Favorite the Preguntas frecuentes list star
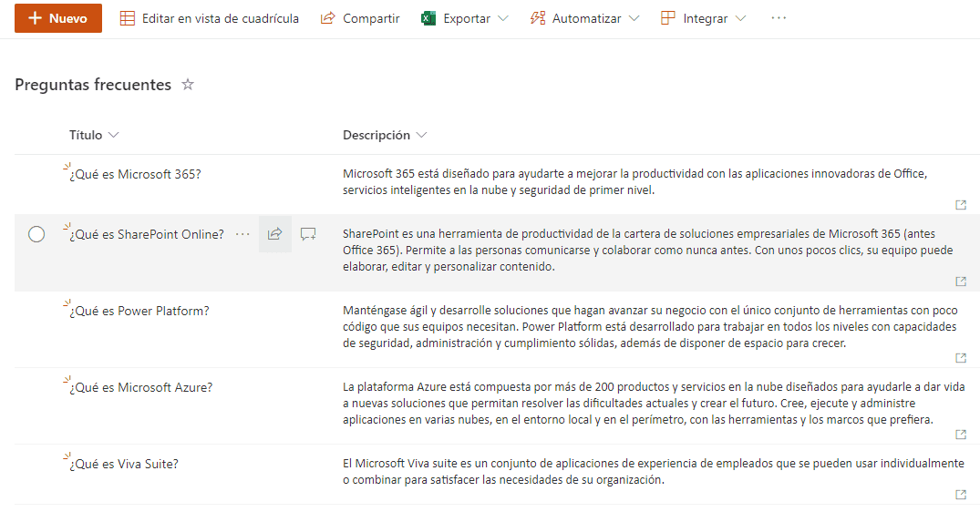The width and height of the screenshot is (980, 512). point(188,85)
